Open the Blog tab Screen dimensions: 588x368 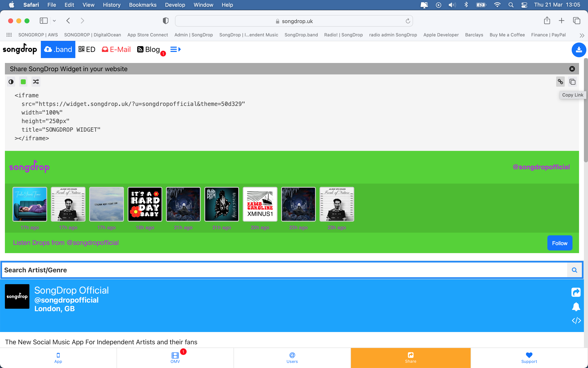148,49
